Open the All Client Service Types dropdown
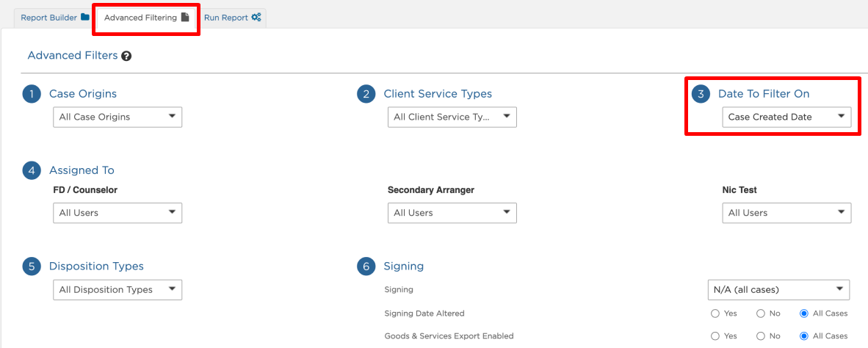 tap(452, 117)
